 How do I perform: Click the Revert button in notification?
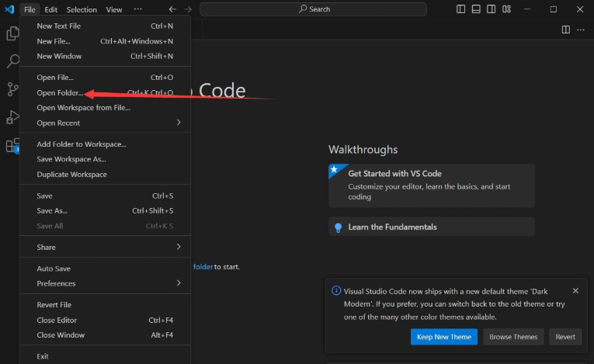[565, 337]
